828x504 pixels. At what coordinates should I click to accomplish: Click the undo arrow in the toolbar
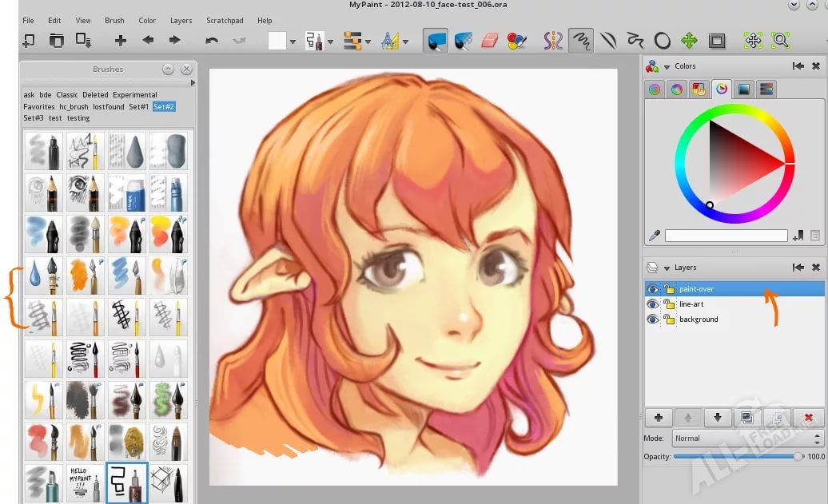coord(212,40)
